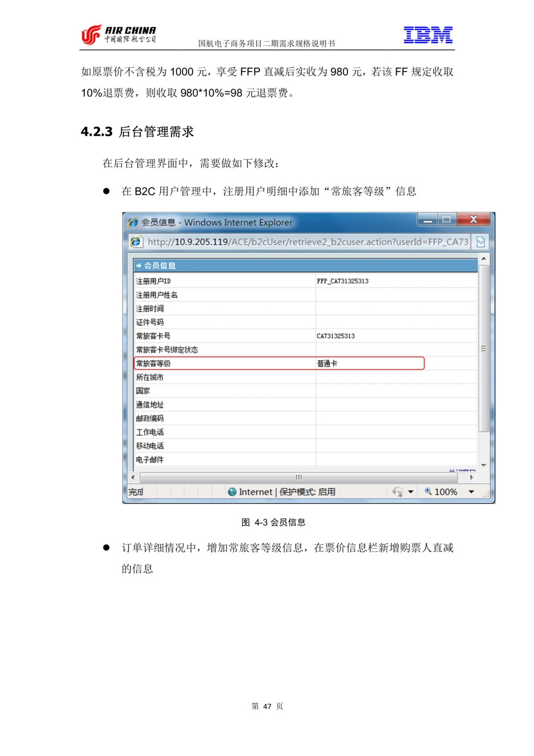This screenshot has width=534, height=756.
Task: Click horizontal scrollbar right arrow
Action: [472, 477]
